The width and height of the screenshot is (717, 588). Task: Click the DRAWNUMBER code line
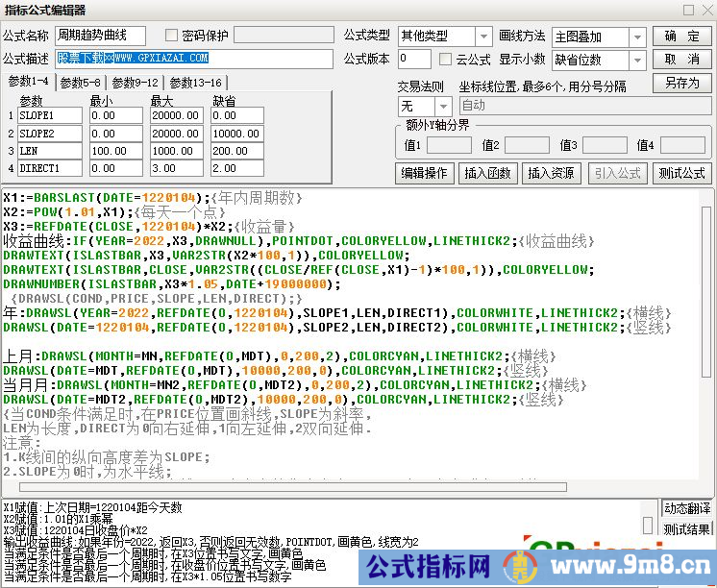(172, 284)
